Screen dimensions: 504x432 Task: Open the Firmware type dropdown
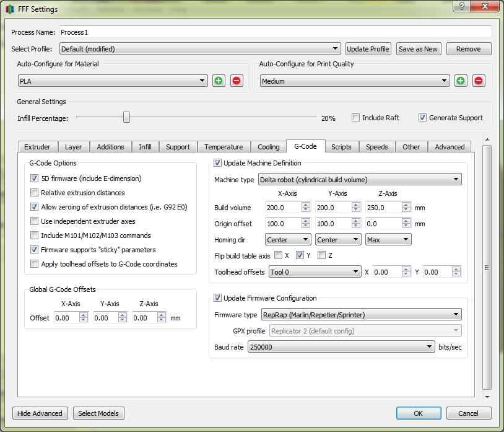(x=361, y=315)
